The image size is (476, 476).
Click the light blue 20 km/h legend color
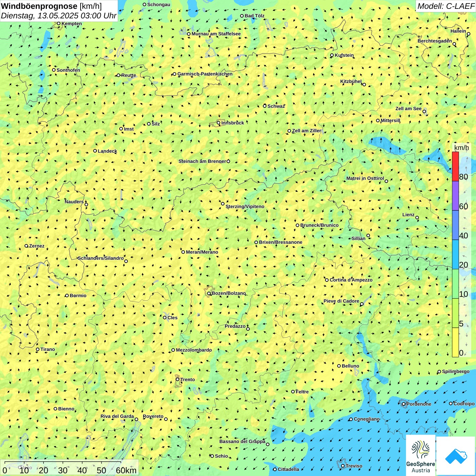455,255
